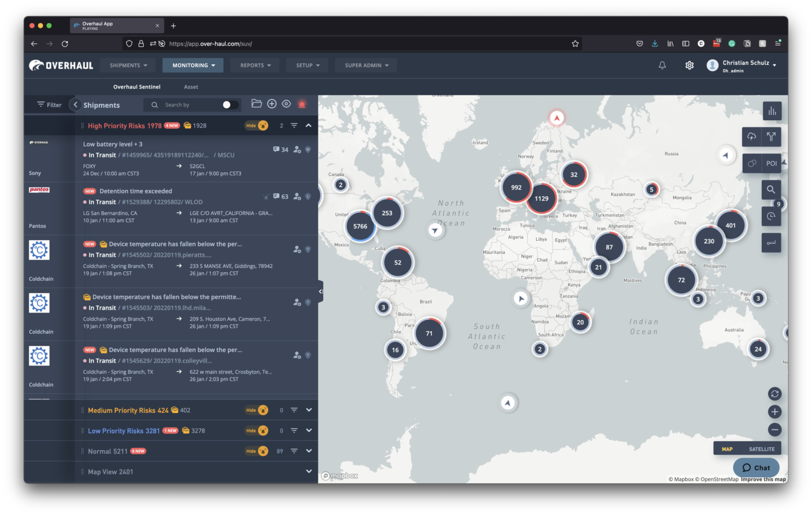
Task: Collapse side panel using map edge handle
Action: (320, 292)
